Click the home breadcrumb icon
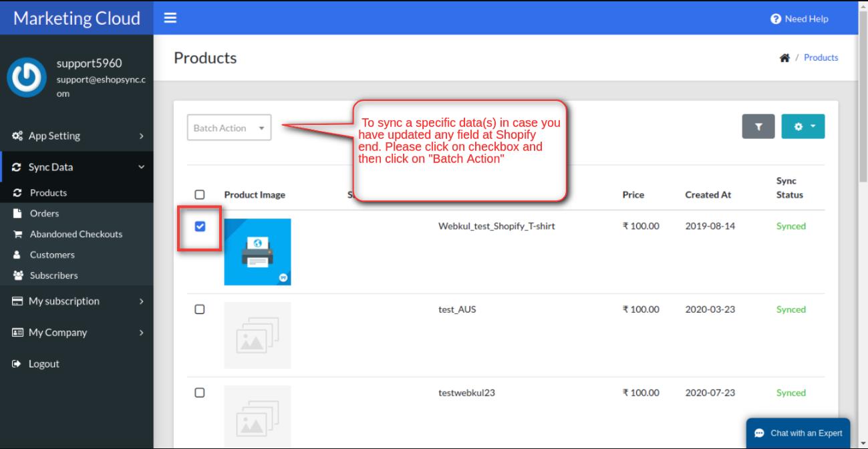 click(x=784, y=57)
